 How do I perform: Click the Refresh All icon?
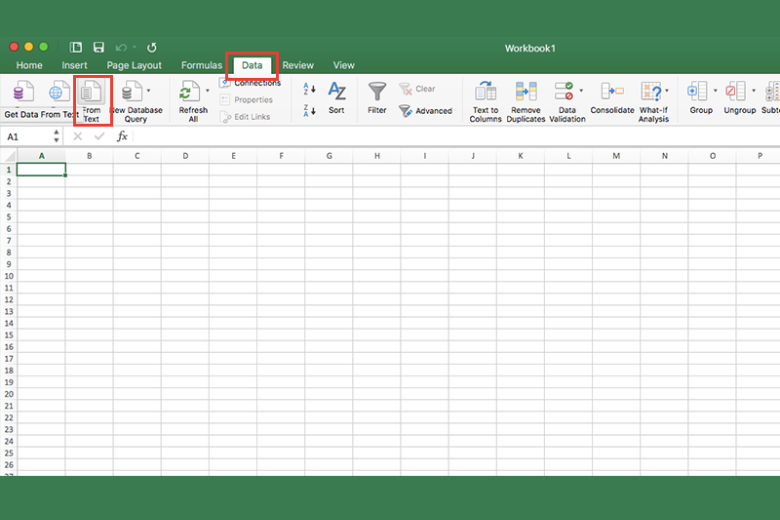coord(190,92)
